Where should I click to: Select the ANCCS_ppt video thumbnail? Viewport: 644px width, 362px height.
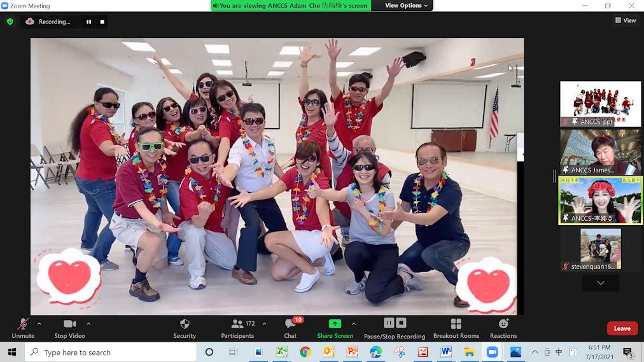pyautogui.click(x=600, y=104)
